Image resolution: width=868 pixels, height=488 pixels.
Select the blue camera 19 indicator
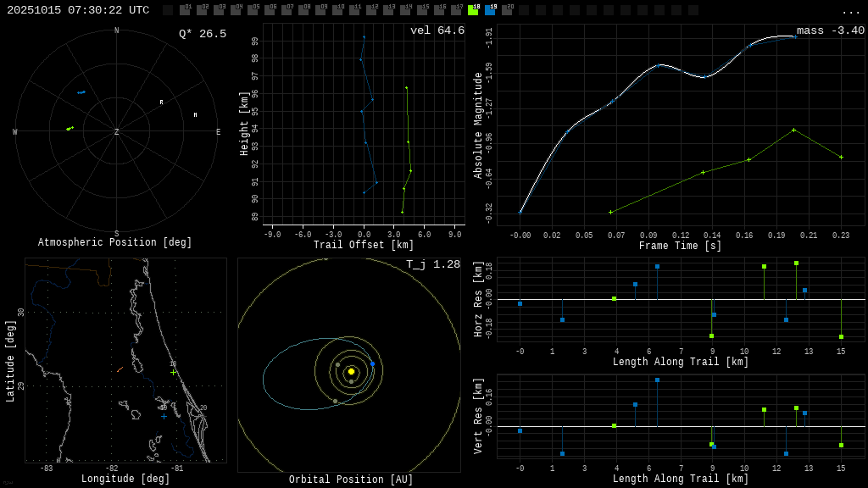(490, 10)
